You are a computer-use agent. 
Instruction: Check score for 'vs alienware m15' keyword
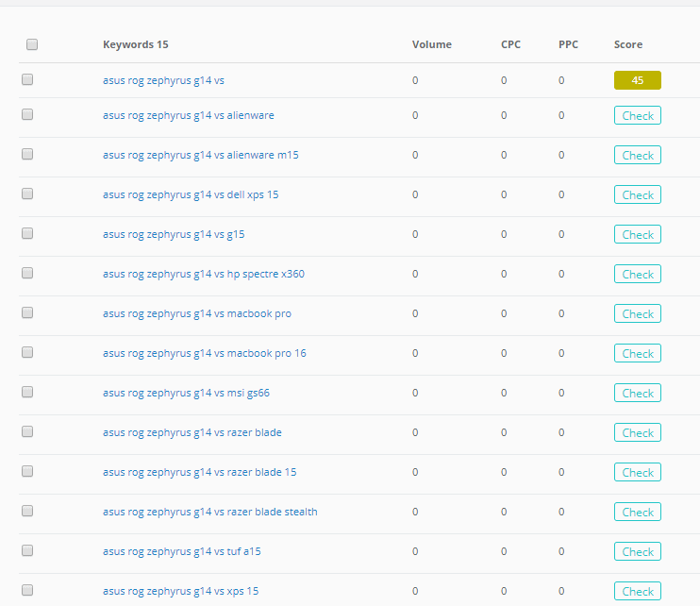pos(638,155)
